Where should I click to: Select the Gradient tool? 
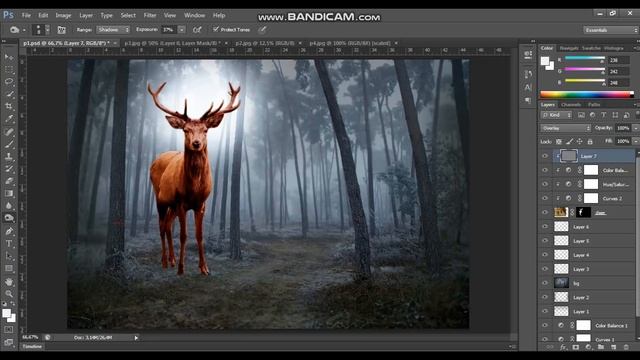pos(9,193)
